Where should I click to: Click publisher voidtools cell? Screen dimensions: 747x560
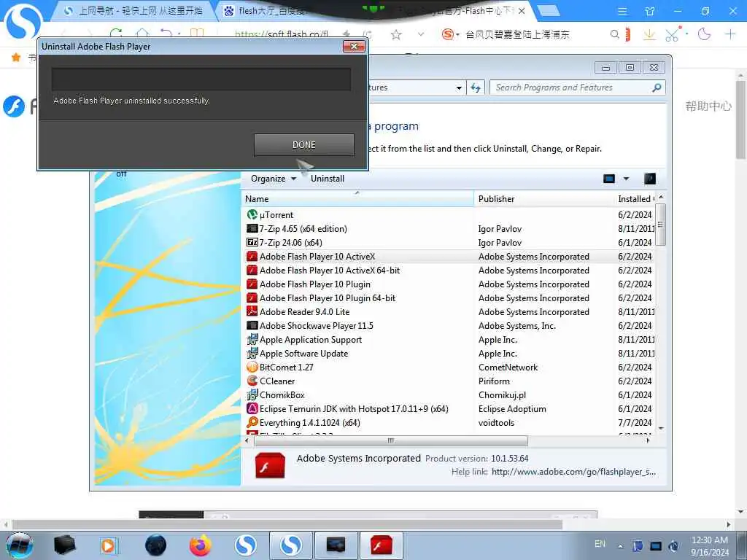(x=496, y=422)
